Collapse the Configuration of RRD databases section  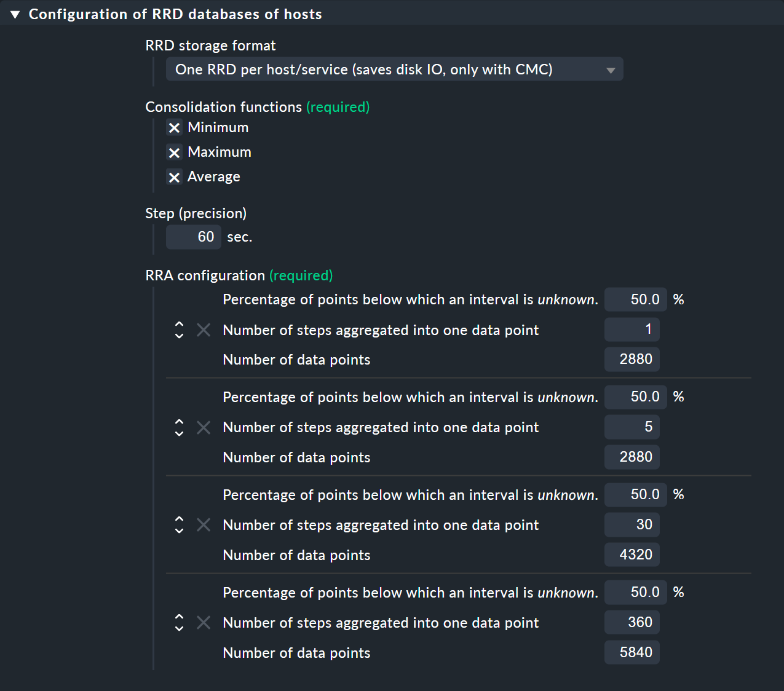[x=15, y=14]
